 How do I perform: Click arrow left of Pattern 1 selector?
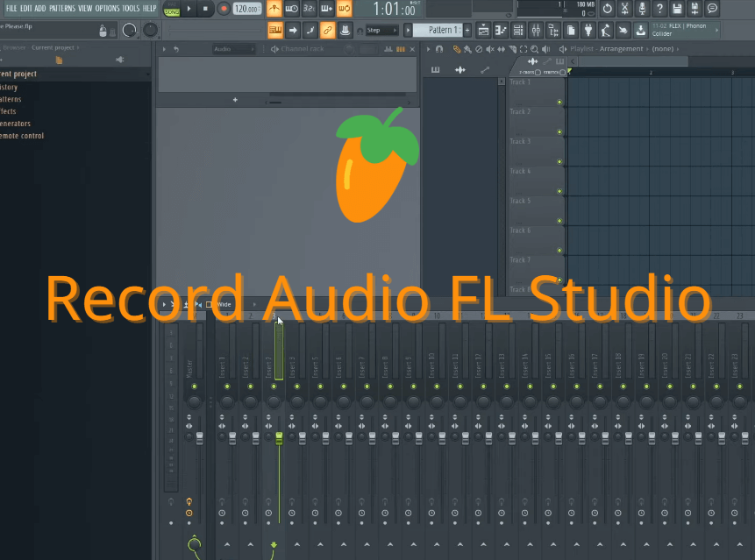408,31
